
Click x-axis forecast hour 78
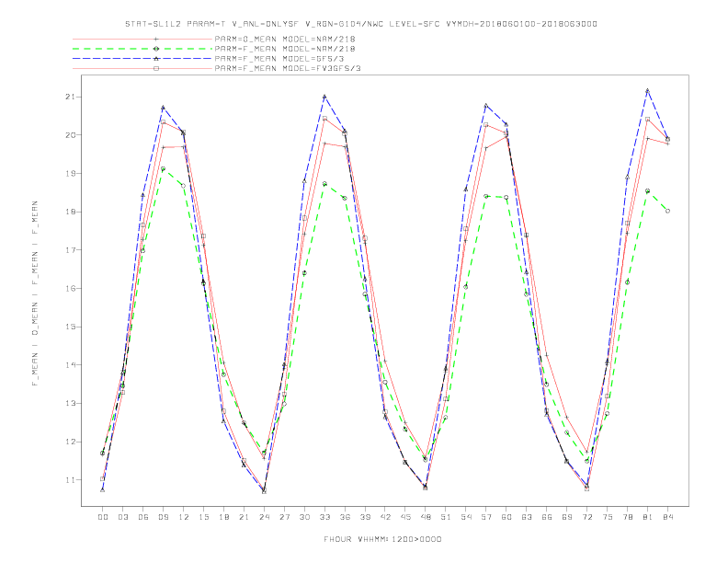click(x=628, y=517)
